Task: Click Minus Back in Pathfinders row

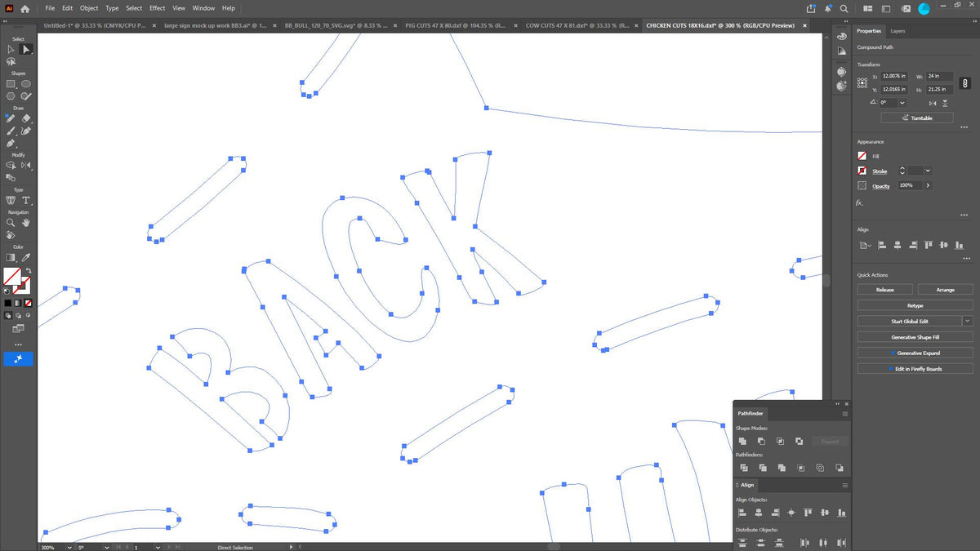Action: point(839,468)
